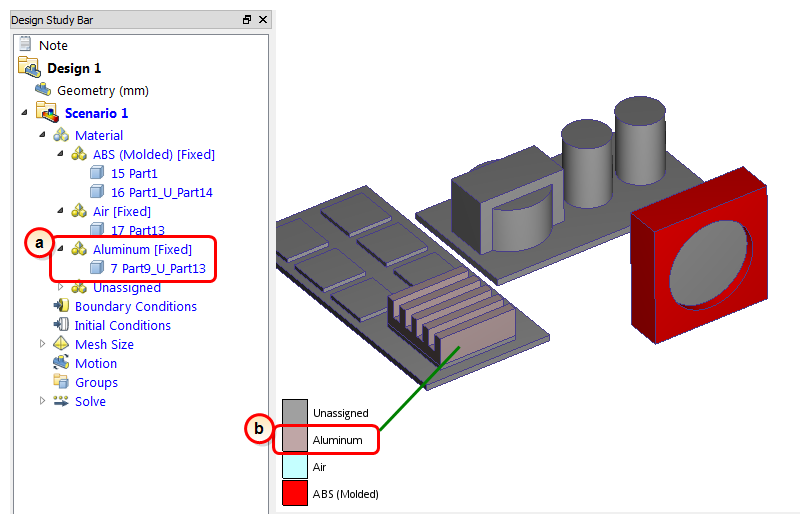Select the Unassigned label in tree
810x524 pixels.
pyautogui.click(x=127, y=287)
